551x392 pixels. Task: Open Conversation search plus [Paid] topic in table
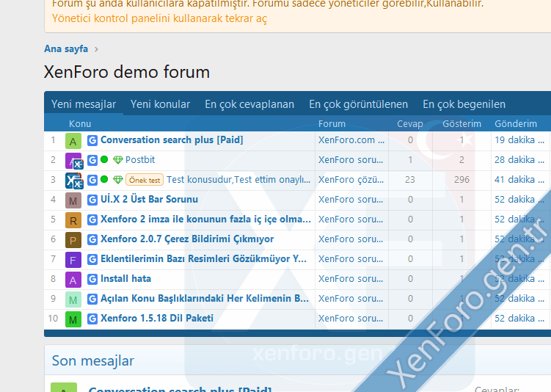[172, 140]
